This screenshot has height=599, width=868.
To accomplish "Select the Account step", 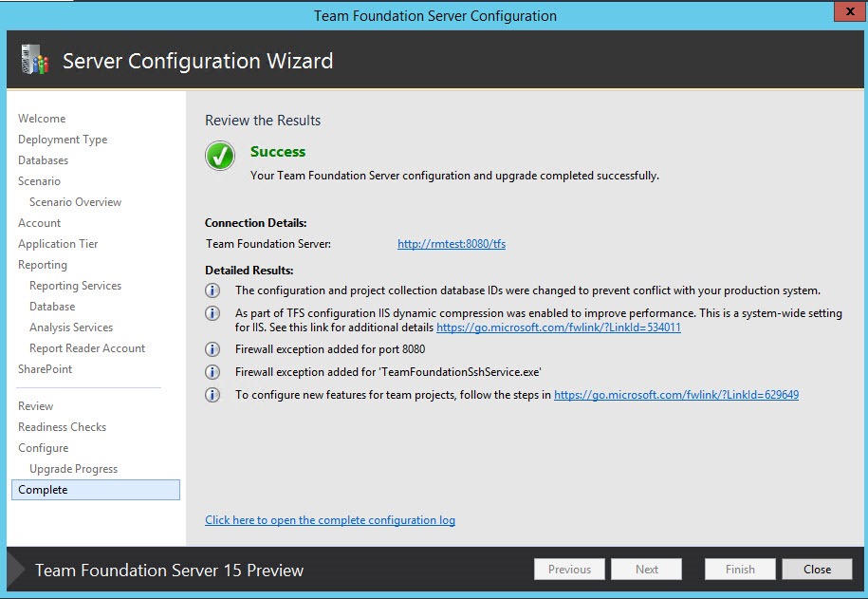I will pos(39,223).
